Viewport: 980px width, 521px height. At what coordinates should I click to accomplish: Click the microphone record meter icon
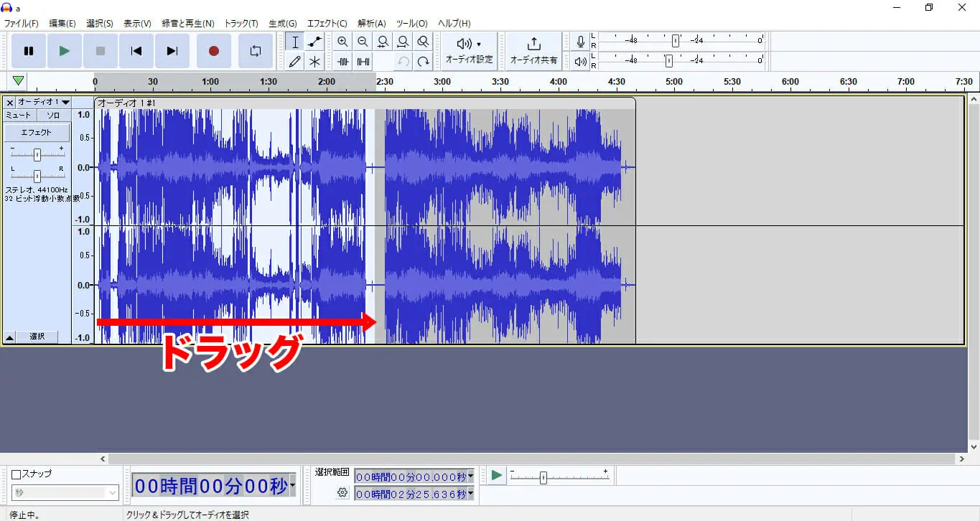pyautogui.click(x=581, y=42)
